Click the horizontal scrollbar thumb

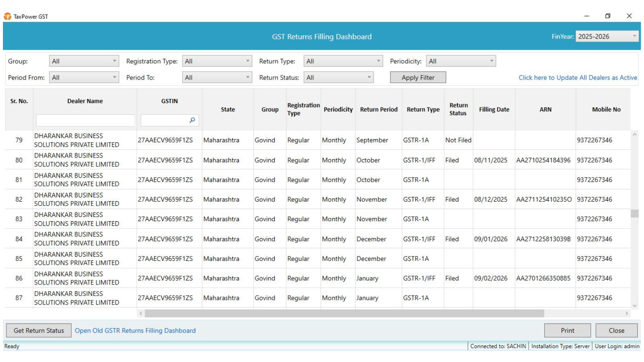(344, 313)
